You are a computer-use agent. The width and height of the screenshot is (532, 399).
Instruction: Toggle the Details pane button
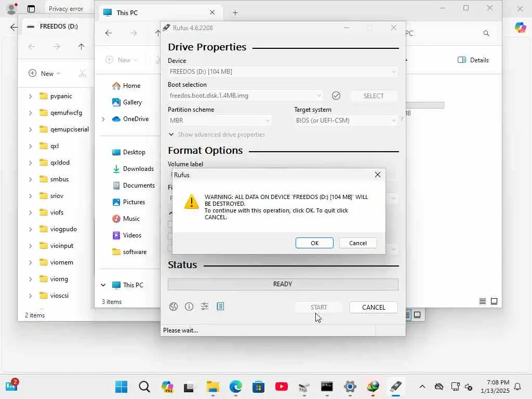pos(473,60)
